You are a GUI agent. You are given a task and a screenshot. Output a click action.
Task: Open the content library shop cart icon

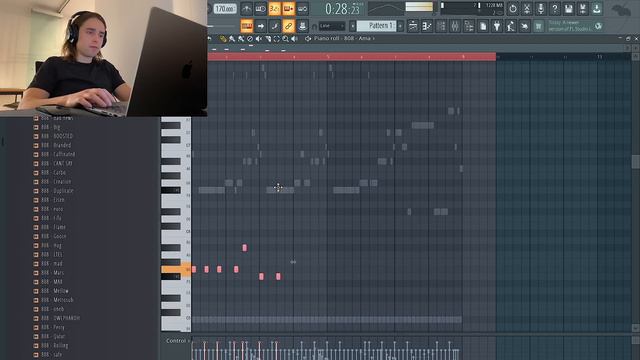point(538,26)
